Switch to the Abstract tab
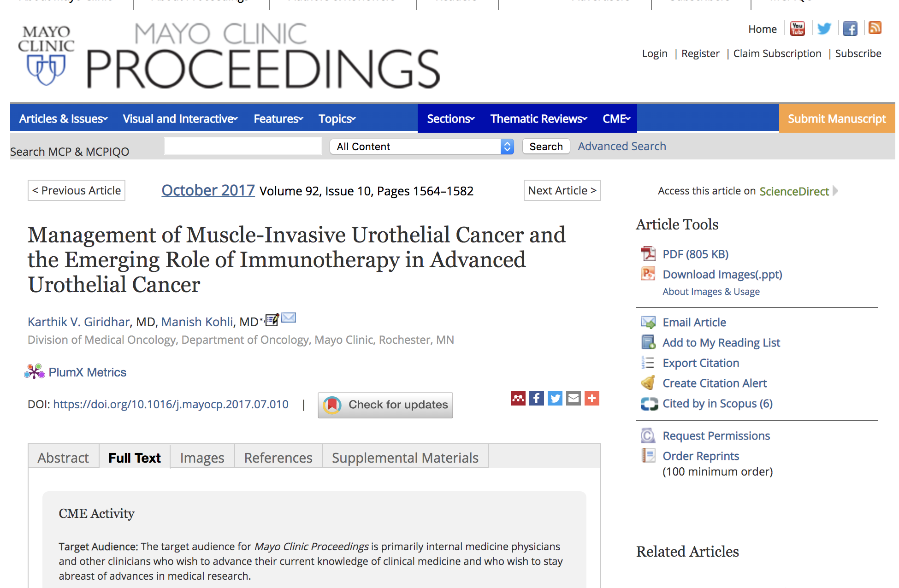Viewport: 899px width, 588px height. 63,458
